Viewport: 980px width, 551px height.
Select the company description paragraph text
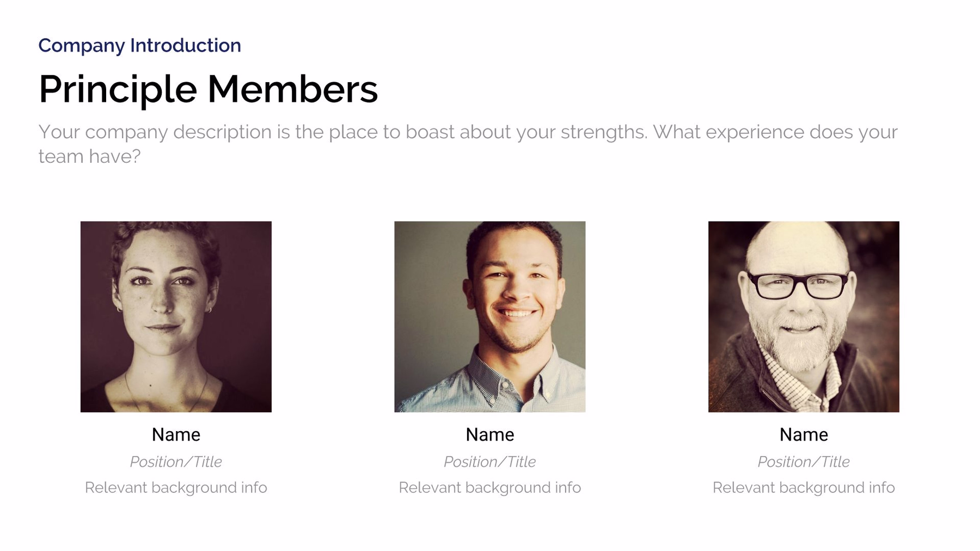coord(468,144)
